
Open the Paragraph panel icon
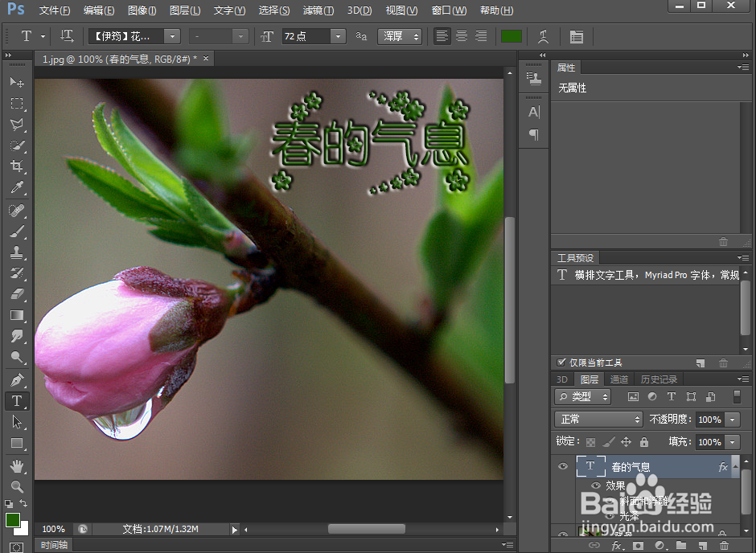point(534,134)
